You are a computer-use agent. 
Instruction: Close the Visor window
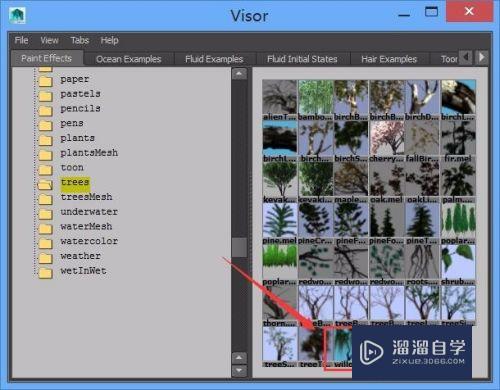point(469,11)
